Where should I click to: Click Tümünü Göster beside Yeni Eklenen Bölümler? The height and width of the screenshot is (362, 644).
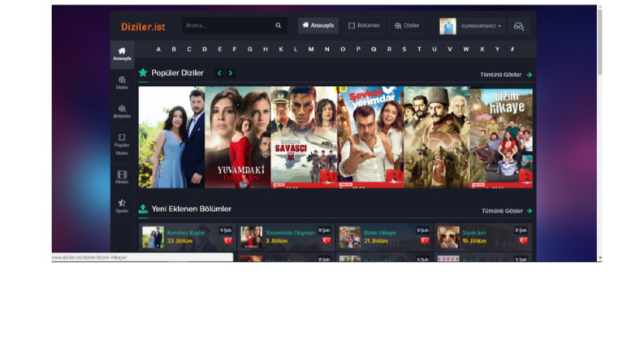(507, 211)
